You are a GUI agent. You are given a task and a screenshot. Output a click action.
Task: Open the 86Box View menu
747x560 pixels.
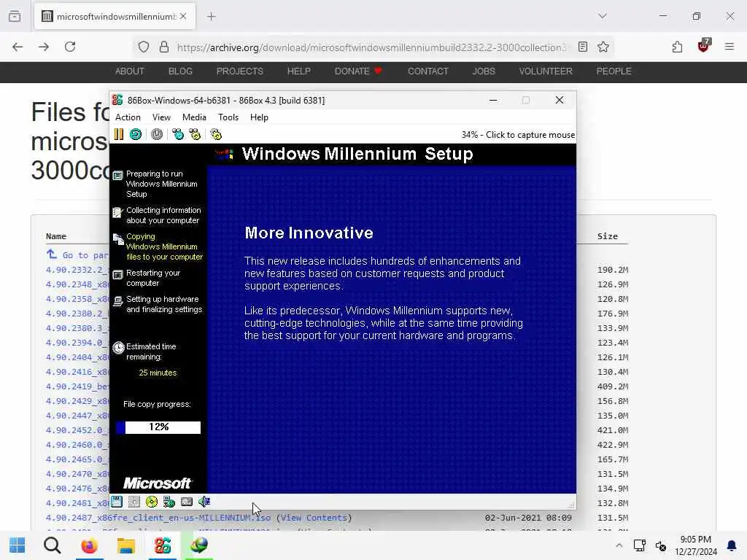[161, 117]
